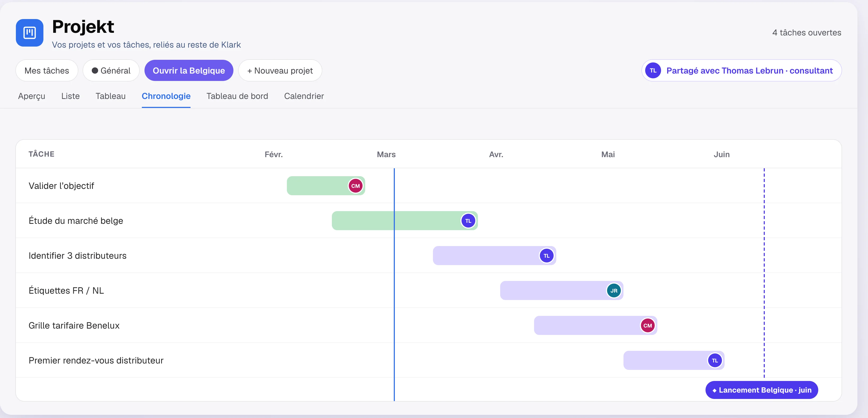This screenshot has width=868, height=418.
Task: Switch to the Liste view tab
Action: [70, 96]
